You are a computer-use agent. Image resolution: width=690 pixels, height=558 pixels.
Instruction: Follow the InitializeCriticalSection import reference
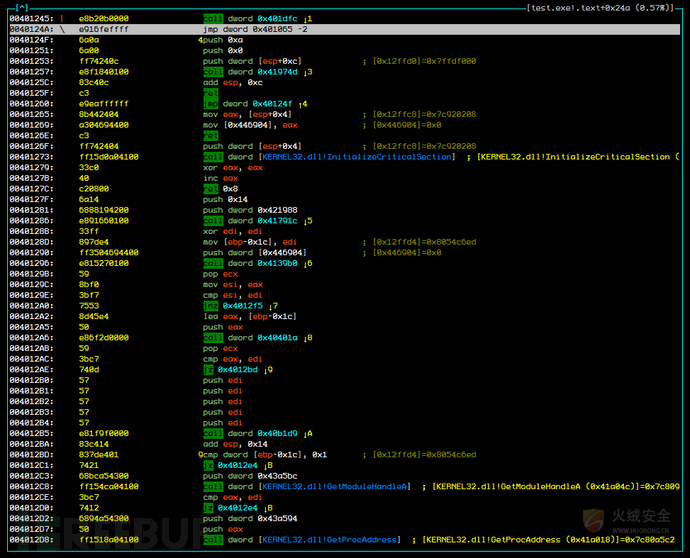pyautogui.click(x=357, y=157)
